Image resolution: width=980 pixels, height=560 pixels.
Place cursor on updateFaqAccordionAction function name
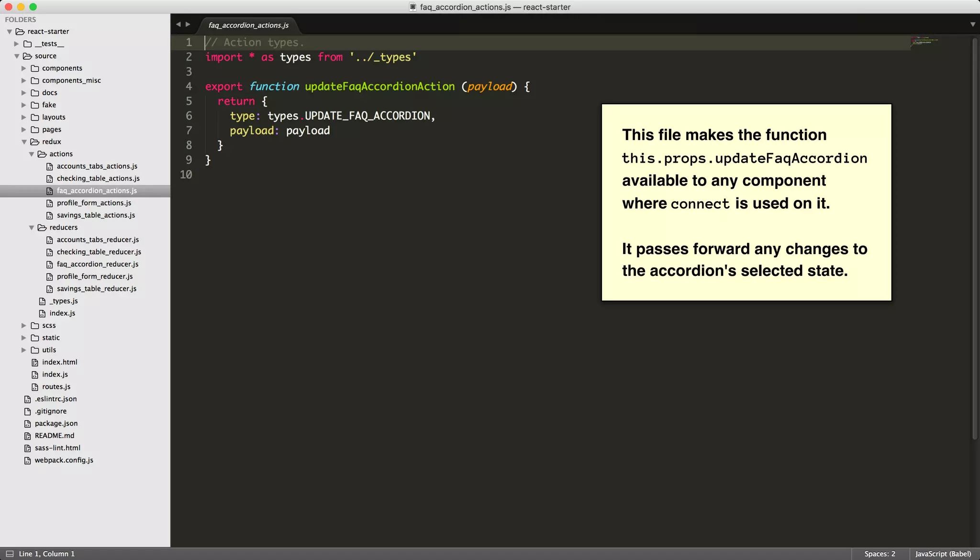pos(379,87)
